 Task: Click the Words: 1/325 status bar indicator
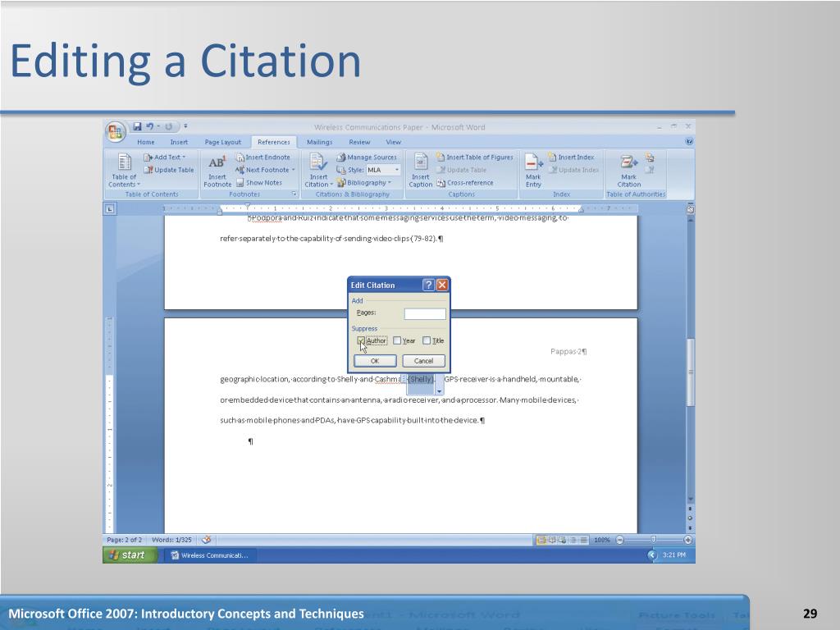click(x=171, y=540)
